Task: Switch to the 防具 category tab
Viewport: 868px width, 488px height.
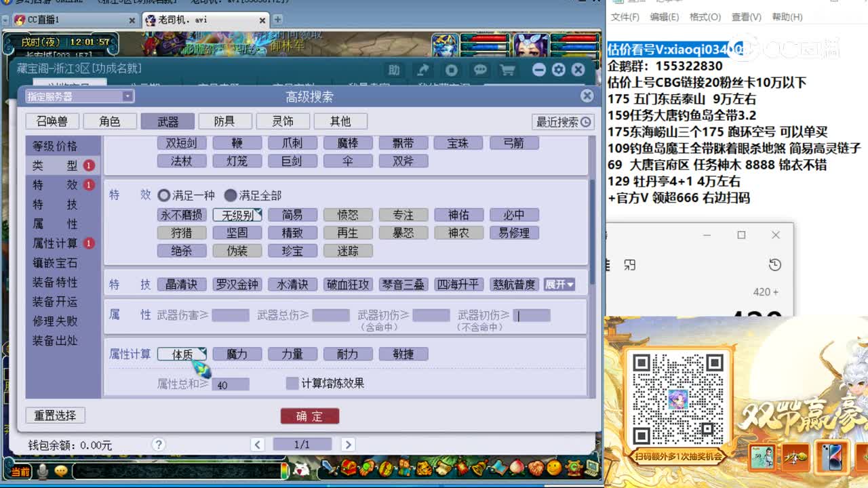Action: coord(224,121)
